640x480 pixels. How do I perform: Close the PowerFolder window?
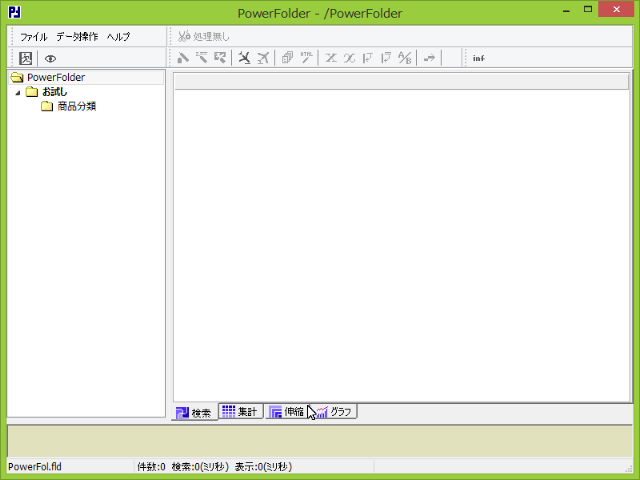pyautogui.click(x=616, y=9)
